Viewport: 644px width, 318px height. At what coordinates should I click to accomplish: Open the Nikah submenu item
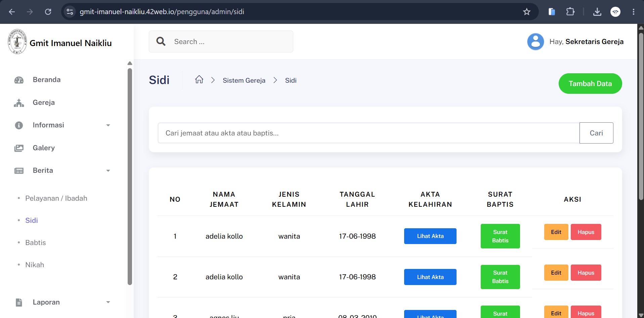coord(35,265)
